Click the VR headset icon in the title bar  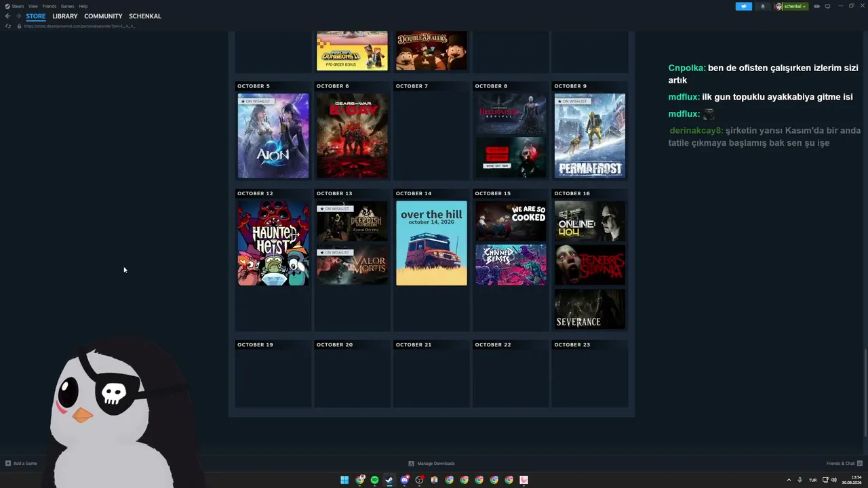pyautogui.click(x=816, y=6)
